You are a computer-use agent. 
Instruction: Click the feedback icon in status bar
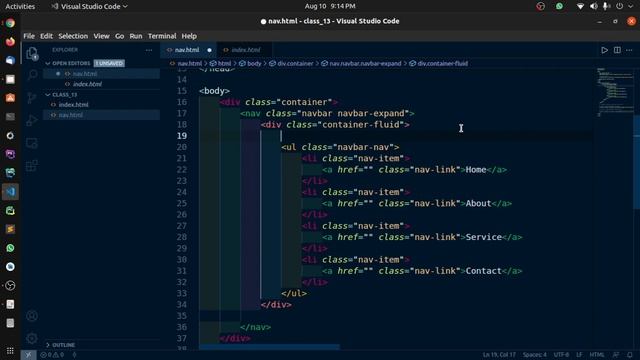tap(616, 355)
